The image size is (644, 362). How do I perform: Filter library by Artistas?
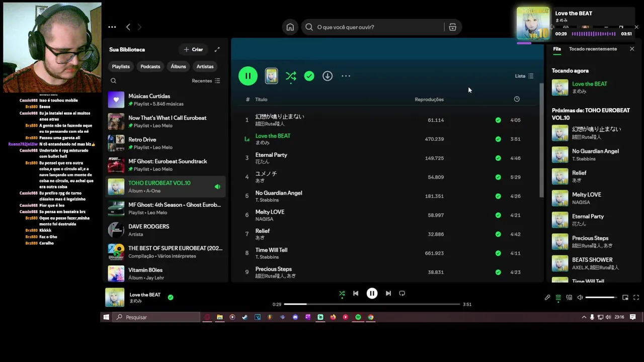pos(205,66)
